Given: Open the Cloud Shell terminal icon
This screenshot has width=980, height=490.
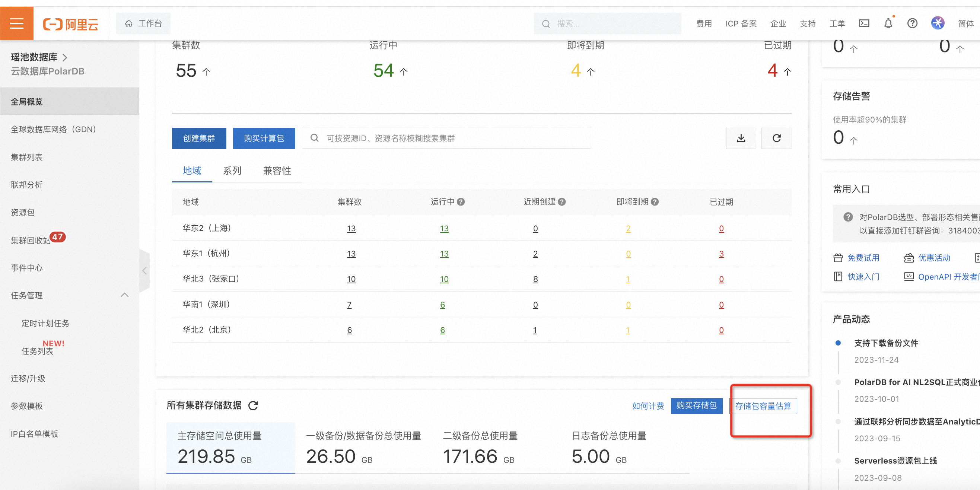Looking at the screenshot, I should pyautogui.click(x=864, y=23).
